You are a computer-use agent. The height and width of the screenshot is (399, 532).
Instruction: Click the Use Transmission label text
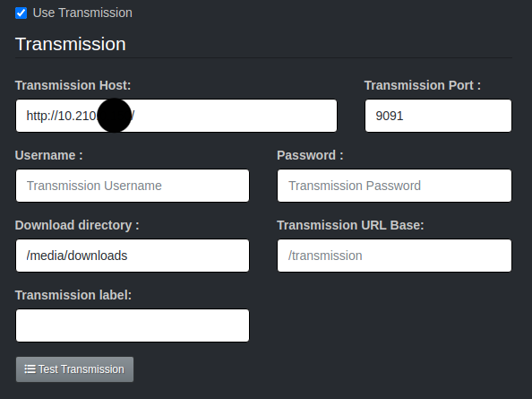click(x=82, y=13)
